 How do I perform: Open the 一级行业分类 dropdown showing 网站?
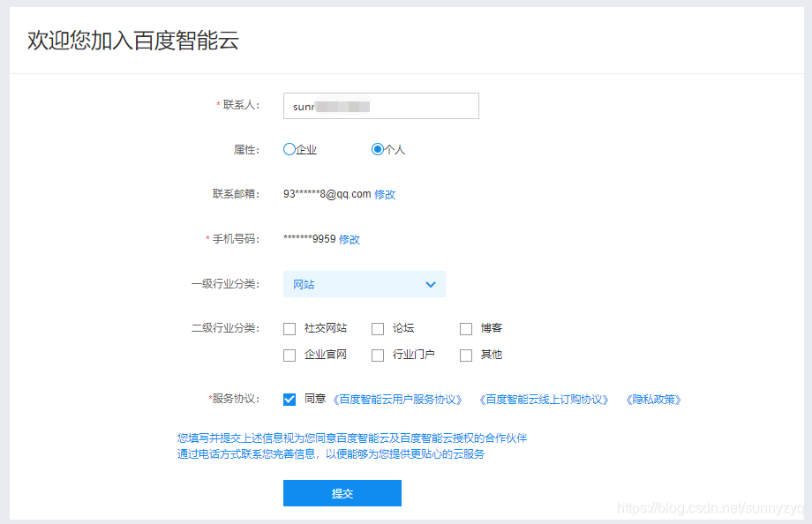364,284
